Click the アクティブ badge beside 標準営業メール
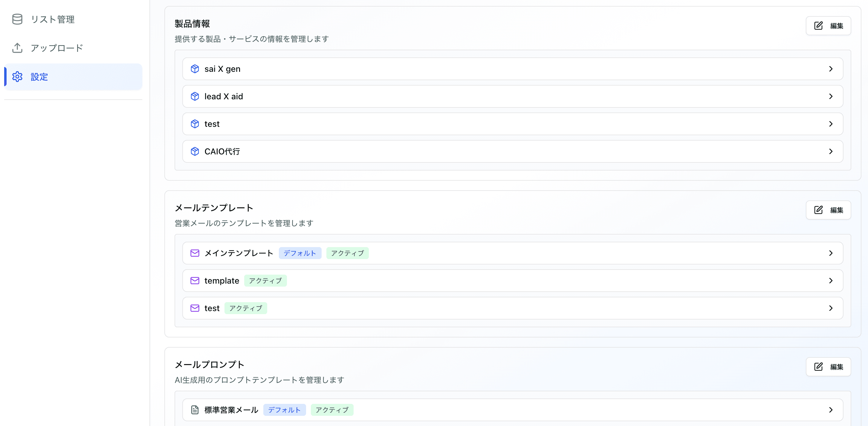The image size is (868, 426). tap(332, 410)
